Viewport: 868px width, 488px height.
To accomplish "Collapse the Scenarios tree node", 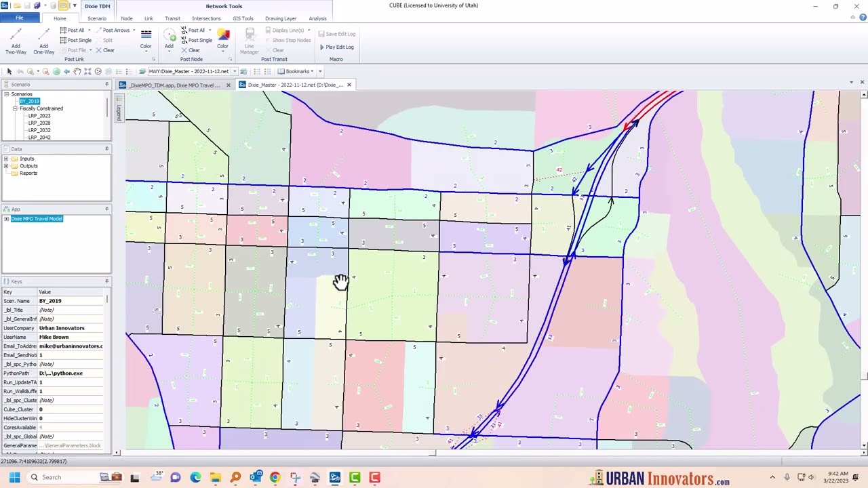I will click(x=6, y=94).
